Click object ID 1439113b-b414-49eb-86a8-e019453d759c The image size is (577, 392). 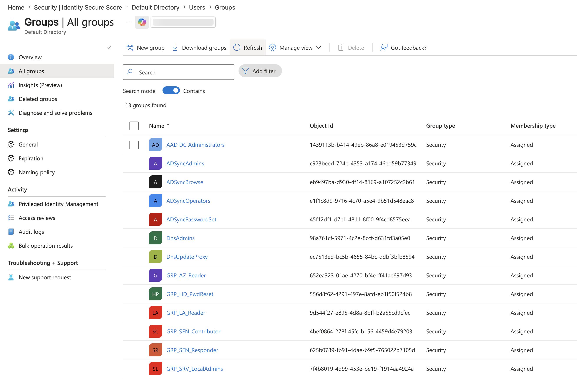coord(363,145)
